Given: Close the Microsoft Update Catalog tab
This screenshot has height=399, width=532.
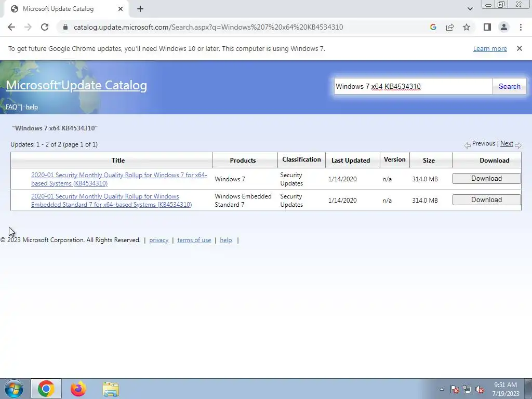Looking at the screenshot, I should point(121,9).
